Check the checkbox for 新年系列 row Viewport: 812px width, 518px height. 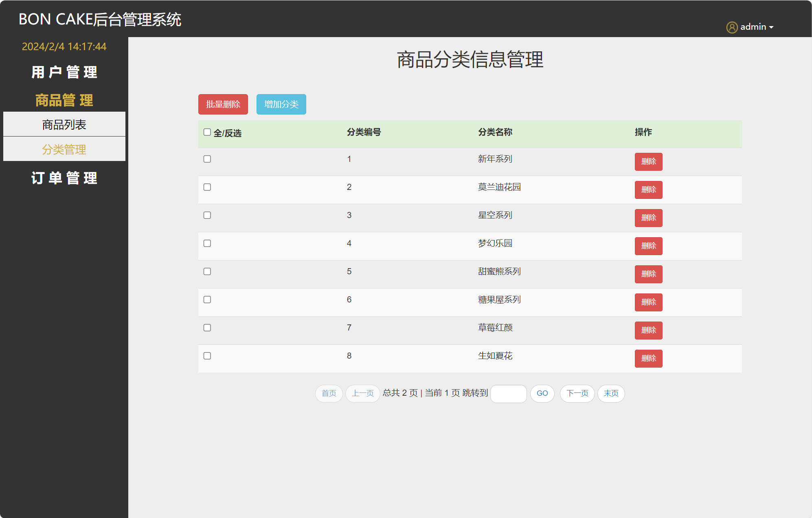coord(207,159)
